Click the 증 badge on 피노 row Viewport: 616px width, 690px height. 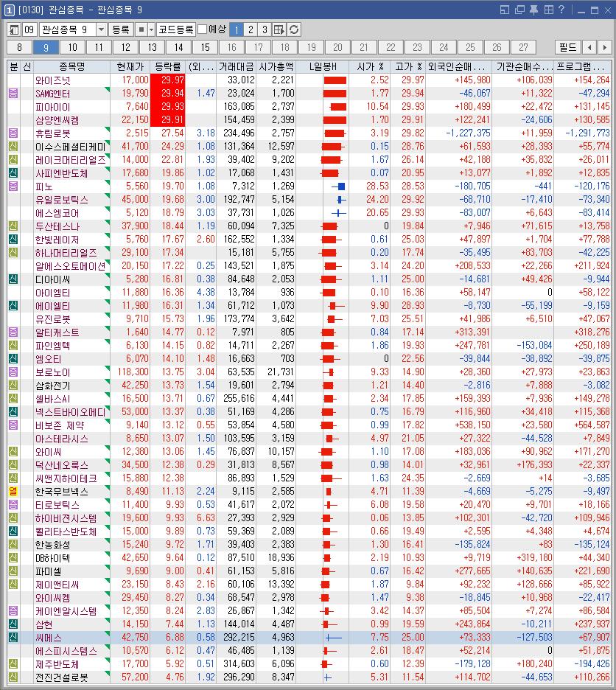tap(13, 187)
